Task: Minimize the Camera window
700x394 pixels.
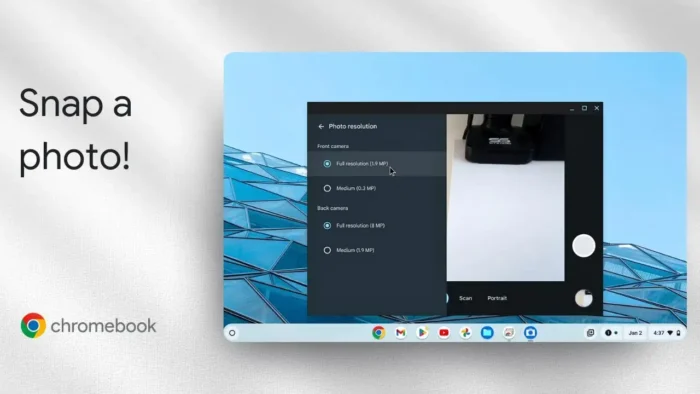Action: click(572, 108)
